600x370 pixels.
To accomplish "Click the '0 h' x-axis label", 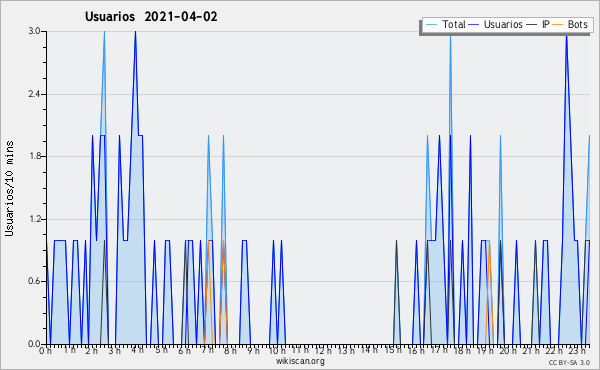I will [x=46, y=350].
